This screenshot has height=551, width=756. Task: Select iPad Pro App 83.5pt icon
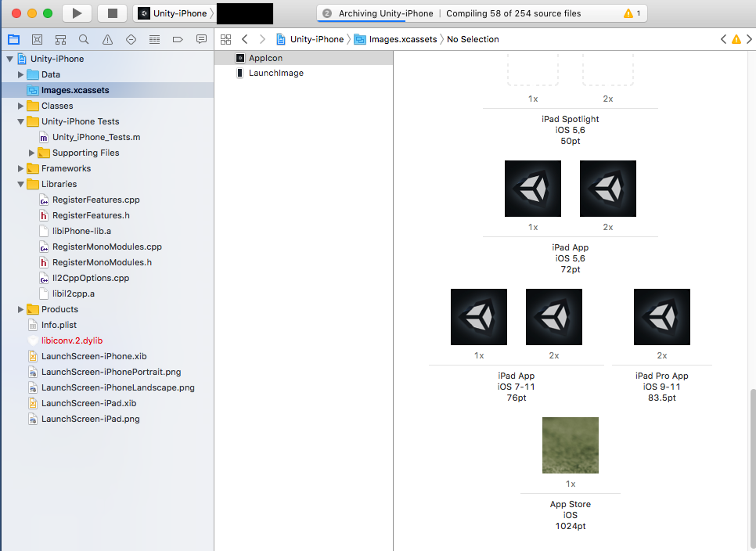pos(662,317)
